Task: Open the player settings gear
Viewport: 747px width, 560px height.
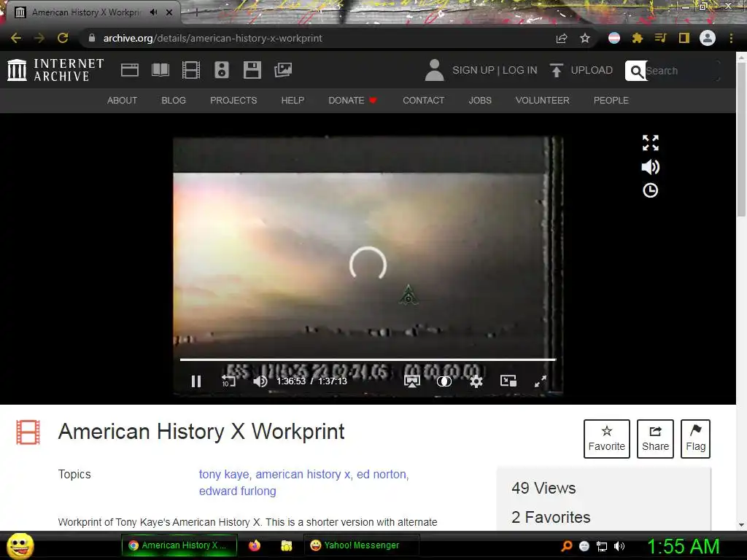Action: (x=476, y=381)
